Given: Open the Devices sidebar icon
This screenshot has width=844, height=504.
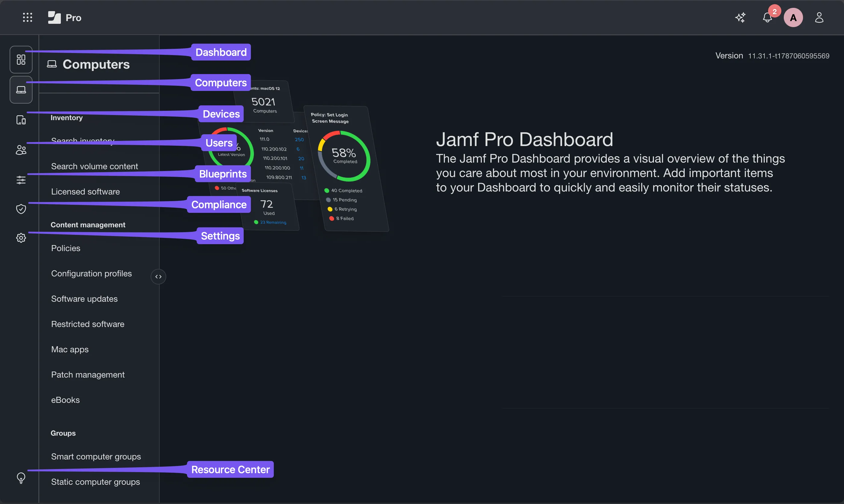Looking at the screenshot, I should [x=21, y=120].
